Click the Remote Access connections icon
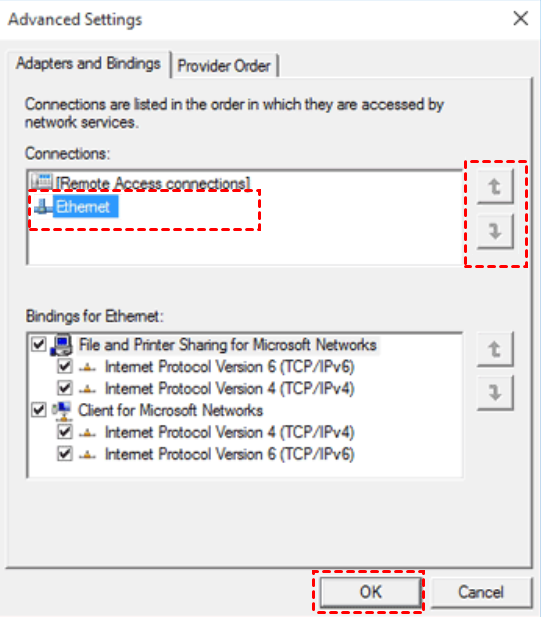This screenshot has width=541, height=617. [42, 182]
